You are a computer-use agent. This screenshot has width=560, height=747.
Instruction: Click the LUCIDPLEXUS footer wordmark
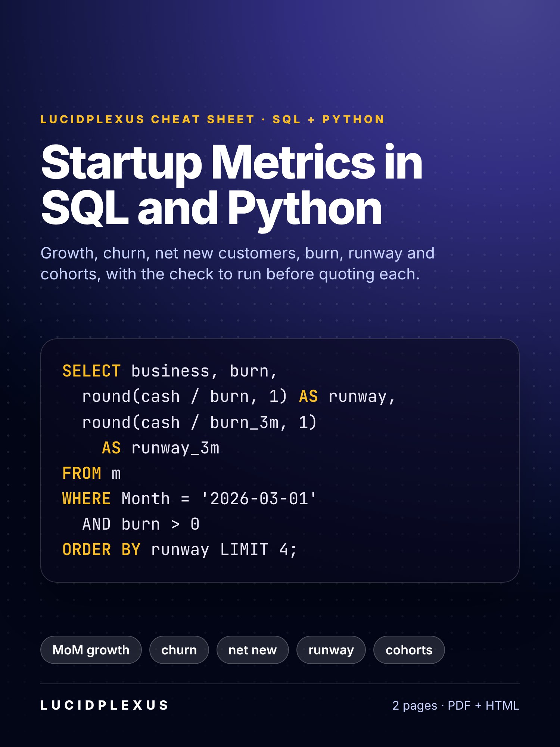[104, 705]
